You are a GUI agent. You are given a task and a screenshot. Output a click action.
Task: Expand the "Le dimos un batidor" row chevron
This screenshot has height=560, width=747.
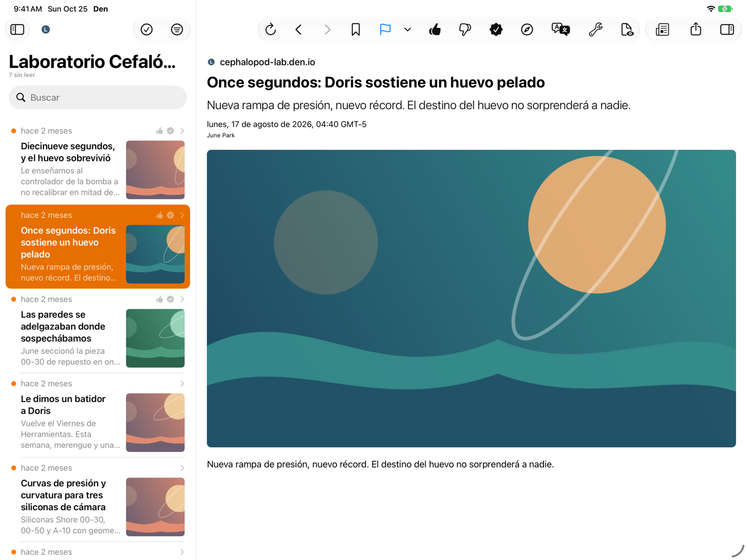point(182,384)
